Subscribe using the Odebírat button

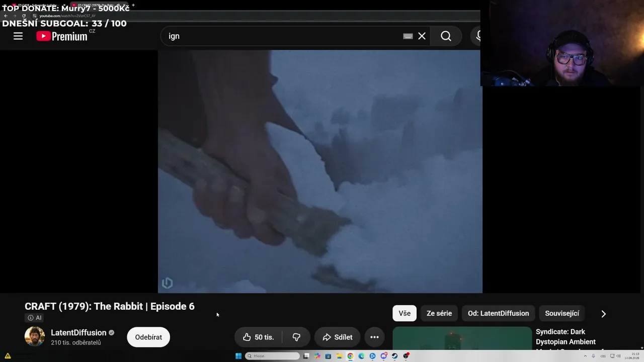tap(148, 337)
